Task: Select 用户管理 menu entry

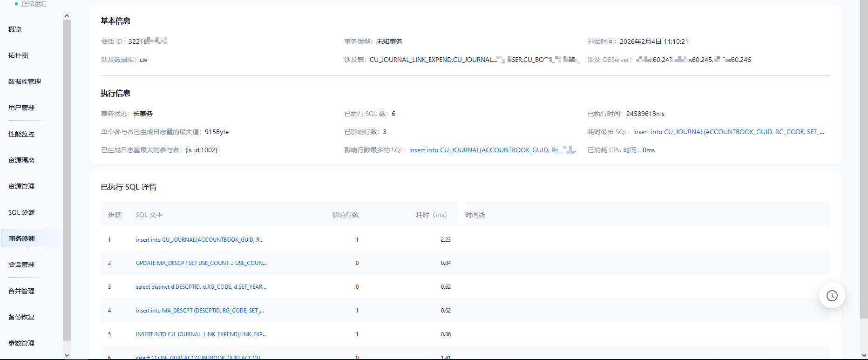Action: [21, 108]
